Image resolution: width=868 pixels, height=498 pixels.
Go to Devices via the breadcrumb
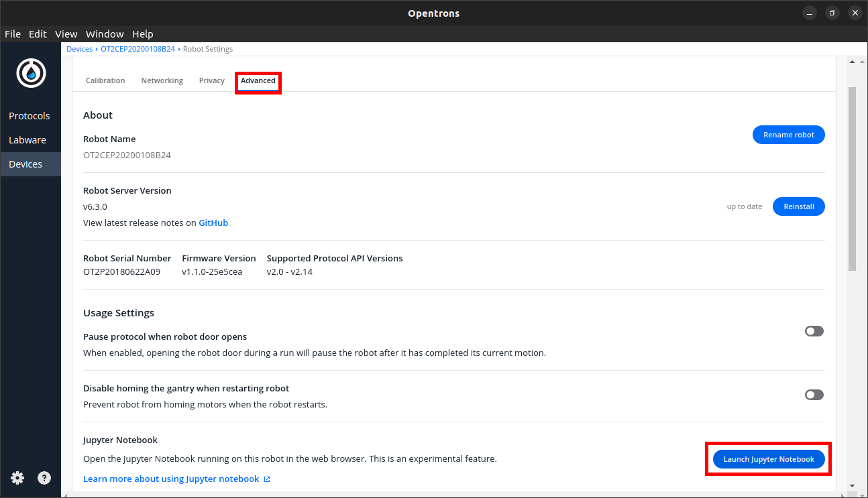click(79, 48)
